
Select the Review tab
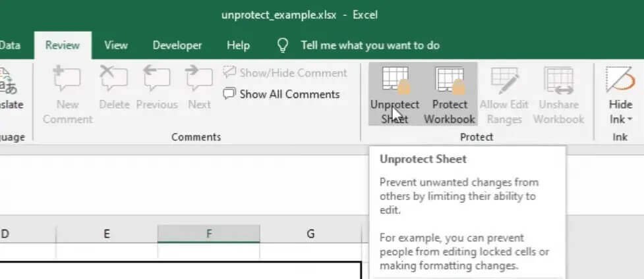63,45
